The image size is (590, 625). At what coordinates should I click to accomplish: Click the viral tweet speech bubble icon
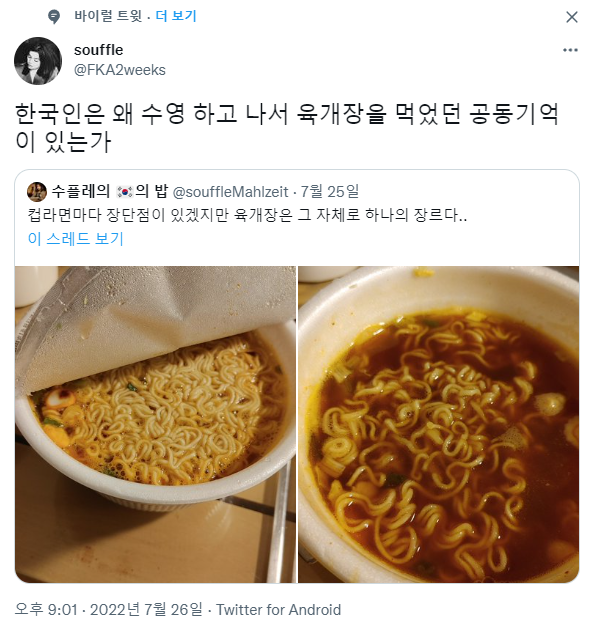54,17
